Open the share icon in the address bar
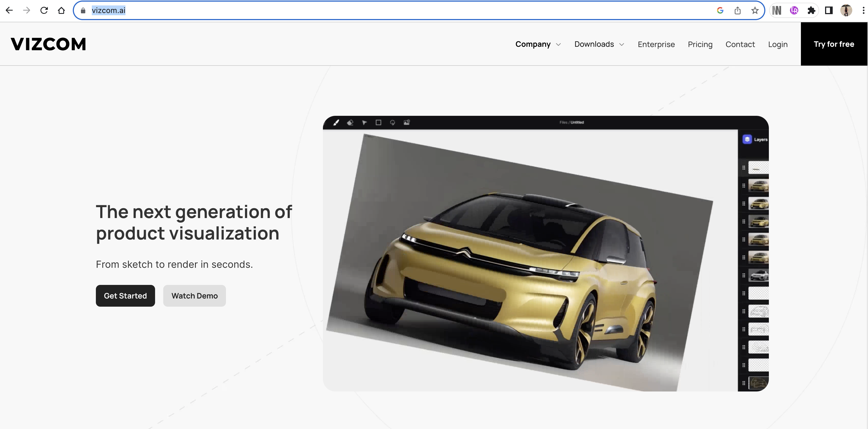 pyautogui.click(x=738, y=10)
